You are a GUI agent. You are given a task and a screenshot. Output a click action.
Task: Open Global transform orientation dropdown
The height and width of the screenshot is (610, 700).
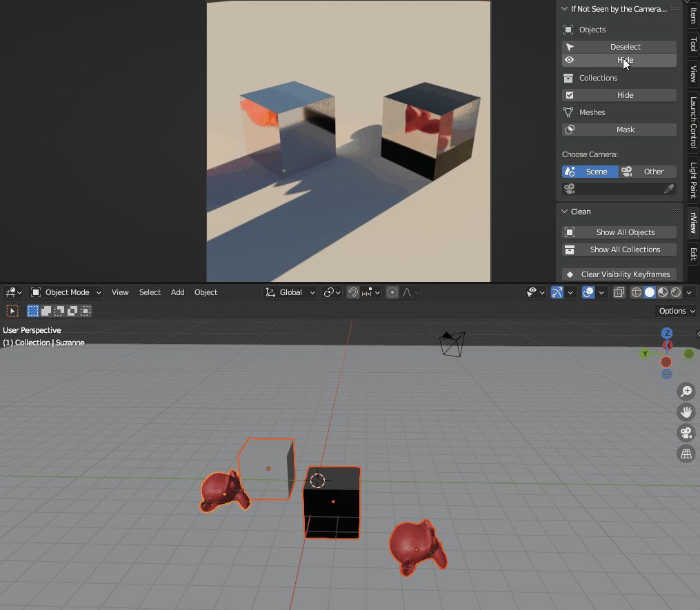click(290, 292)
